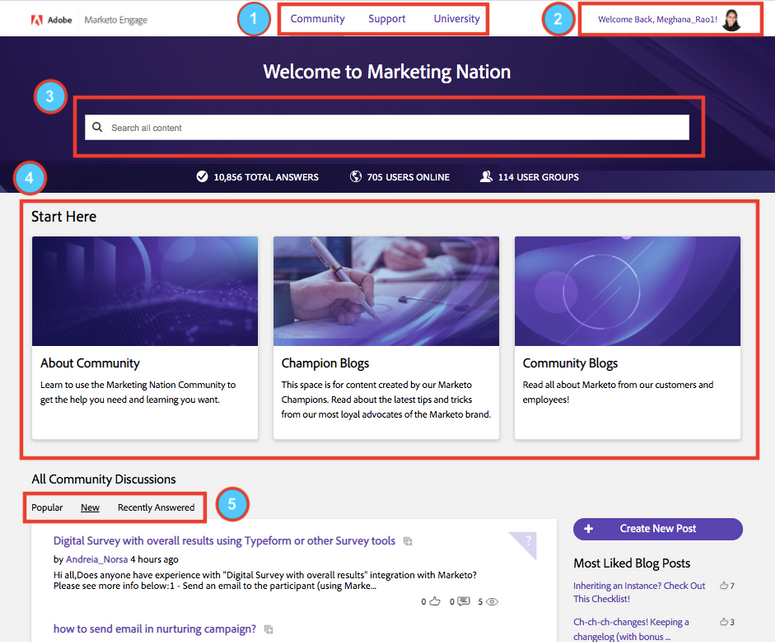The image size is (775, 642).
Task: Click the copy icon beside Digital Survey title
Action: (x=408, y=541)
